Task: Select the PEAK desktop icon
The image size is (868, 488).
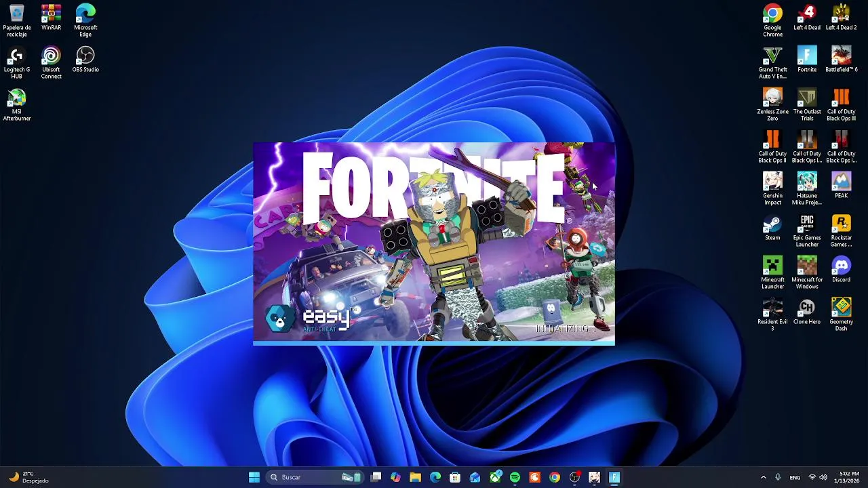Action: pyautogui.click(x=841, y=185)
